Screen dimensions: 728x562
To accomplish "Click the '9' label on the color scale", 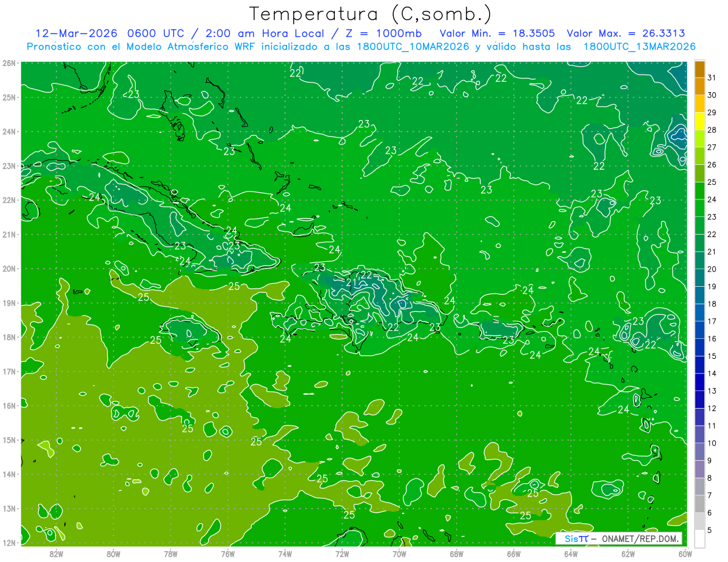I will (710, 461).
